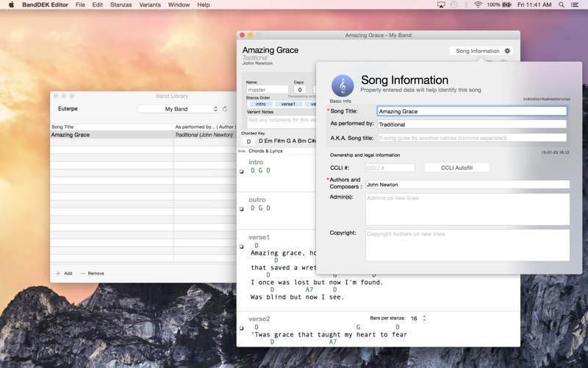Click the Song Information gear icon
Screen dimensions: 588x368
click(507, 51)
